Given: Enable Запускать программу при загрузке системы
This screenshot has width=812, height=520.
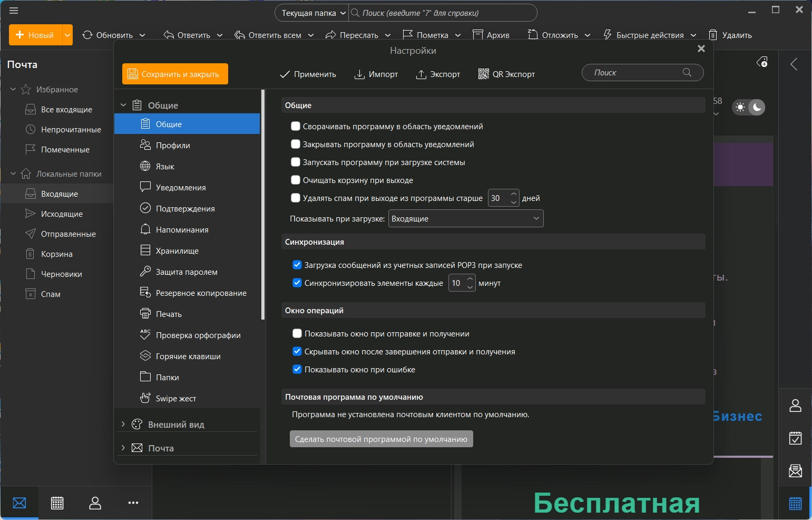Looking at the screenshot, I should (296, 162).
